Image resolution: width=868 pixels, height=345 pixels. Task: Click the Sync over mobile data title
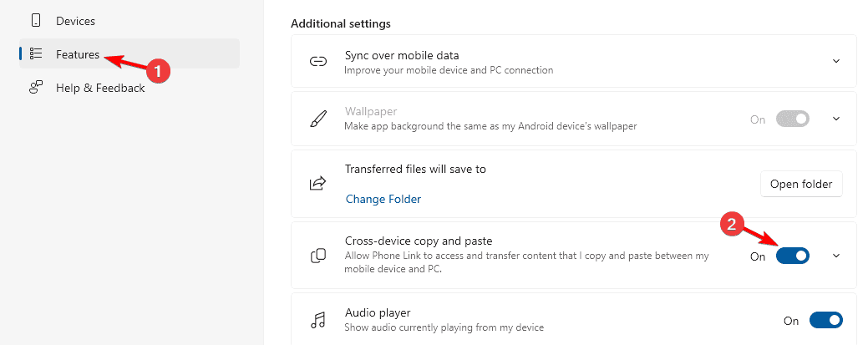(x=402, y=55)
